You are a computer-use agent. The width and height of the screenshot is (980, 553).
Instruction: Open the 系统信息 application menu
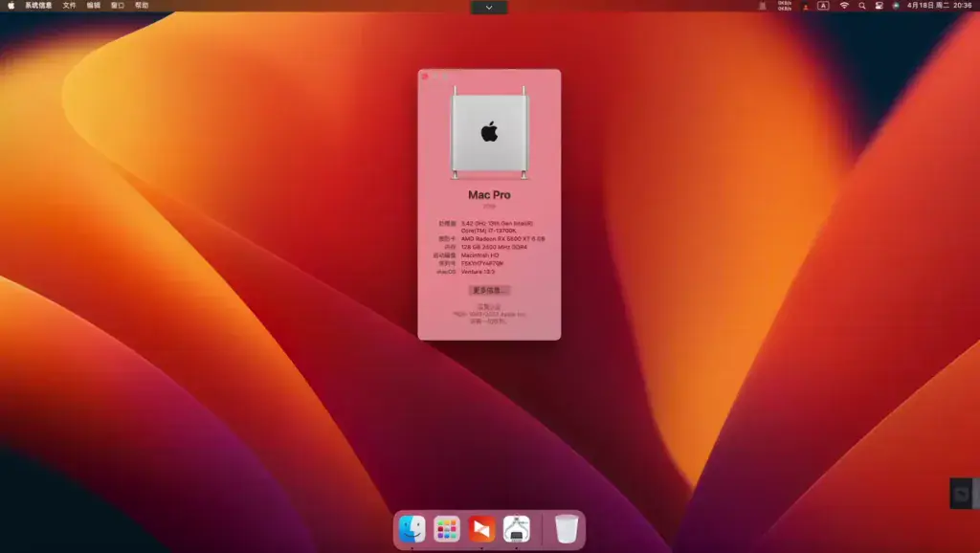(x=38, y=6)
